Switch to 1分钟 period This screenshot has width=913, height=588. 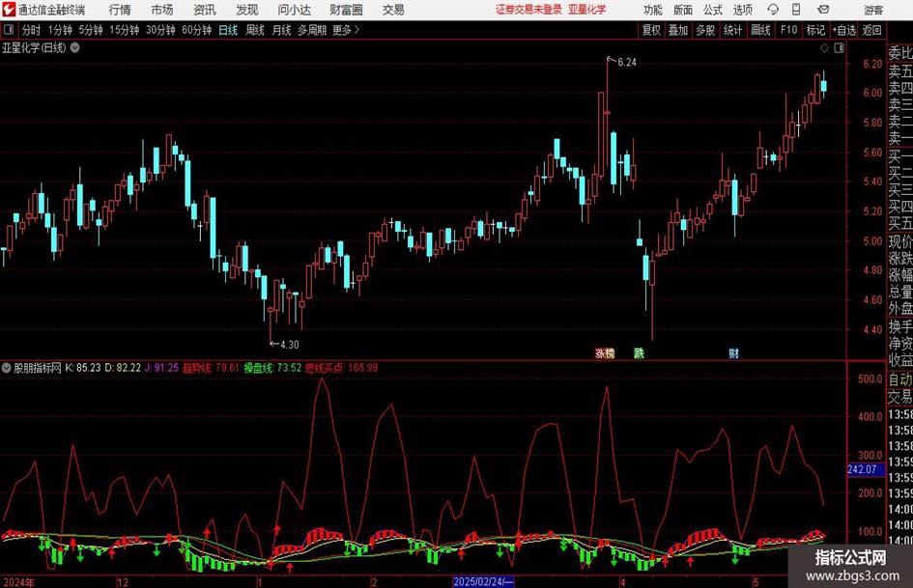tap(59, 30)
